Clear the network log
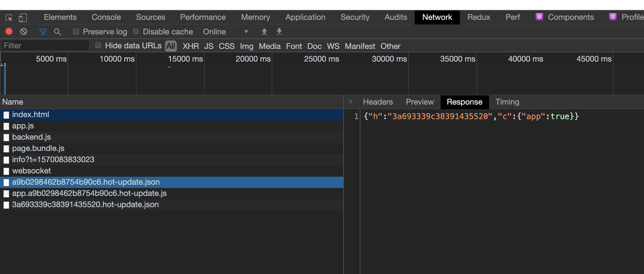644x274 pixels. coord(24,31)
